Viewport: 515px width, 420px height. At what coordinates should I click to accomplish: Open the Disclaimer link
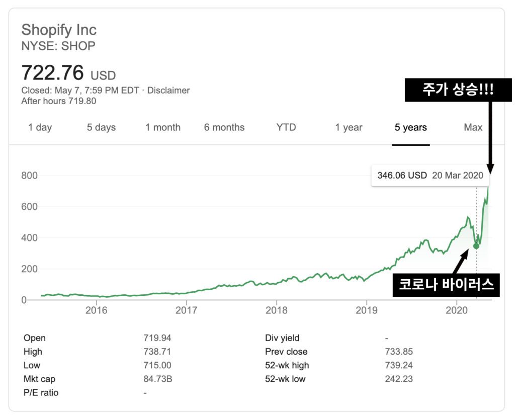tap(168, 91)
